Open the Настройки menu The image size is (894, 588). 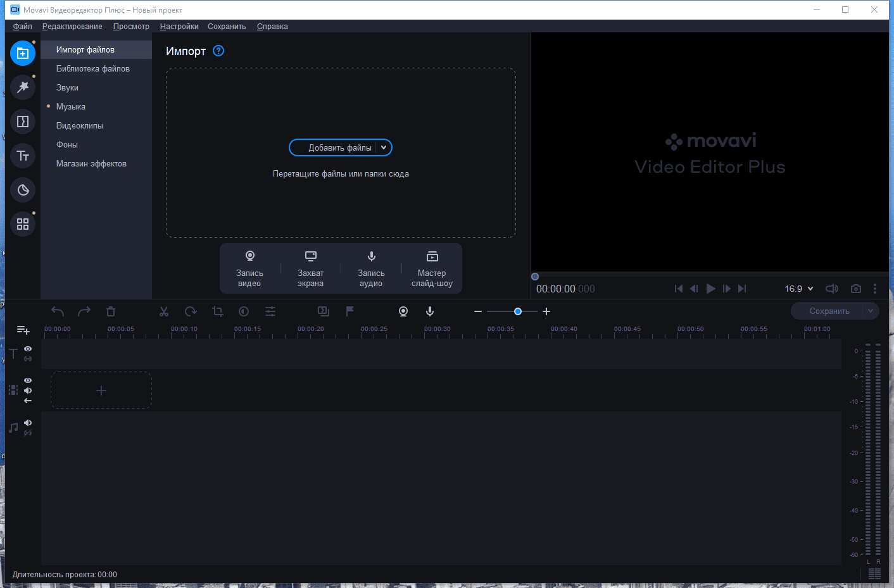coord(179,27)
